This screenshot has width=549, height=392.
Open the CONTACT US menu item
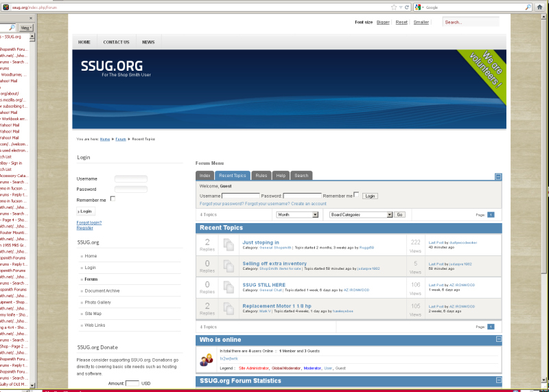(116, 42)
